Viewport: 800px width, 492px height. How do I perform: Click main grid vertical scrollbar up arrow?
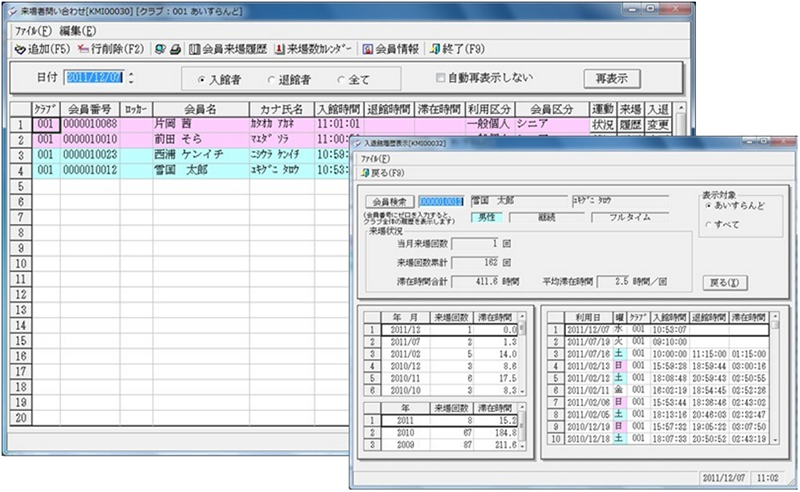click(680, 109)
